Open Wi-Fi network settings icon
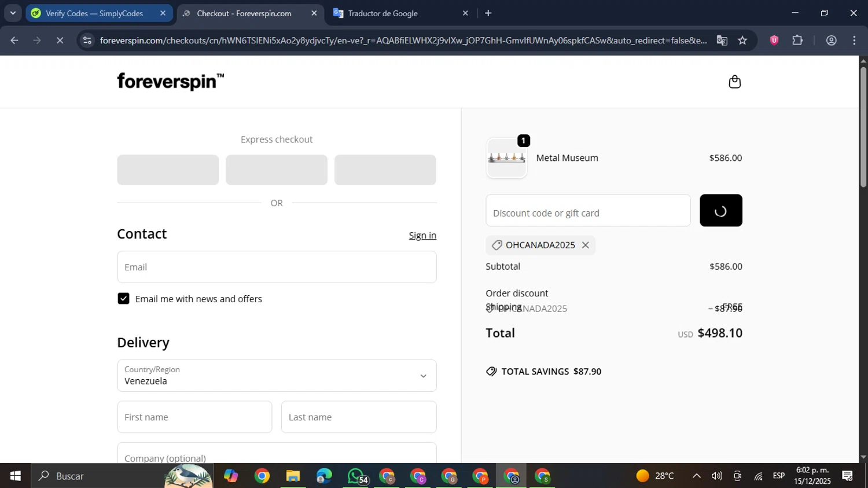Screen dimensions: 868x488 click(x=758, y=476)
